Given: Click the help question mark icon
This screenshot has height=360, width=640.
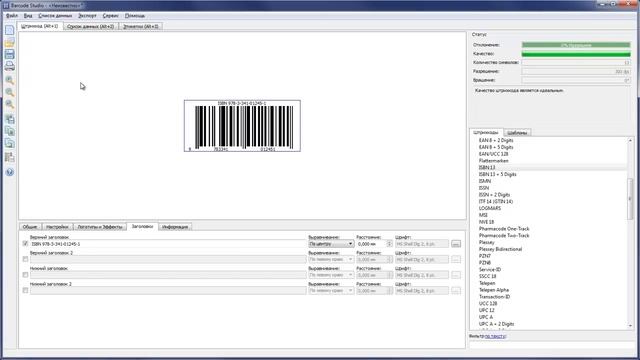Looking at the screenshot, I should [10, 172].
